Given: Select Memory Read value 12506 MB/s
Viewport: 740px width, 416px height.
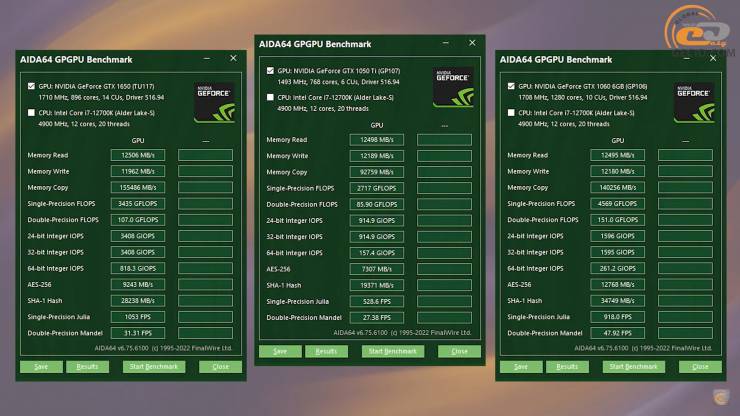Looking at the screenshot, I should click(x=138, y=155).
